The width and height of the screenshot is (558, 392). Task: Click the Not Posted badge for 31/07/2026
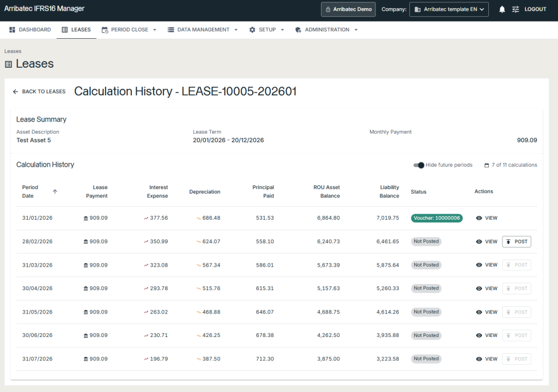click(426, 359)
